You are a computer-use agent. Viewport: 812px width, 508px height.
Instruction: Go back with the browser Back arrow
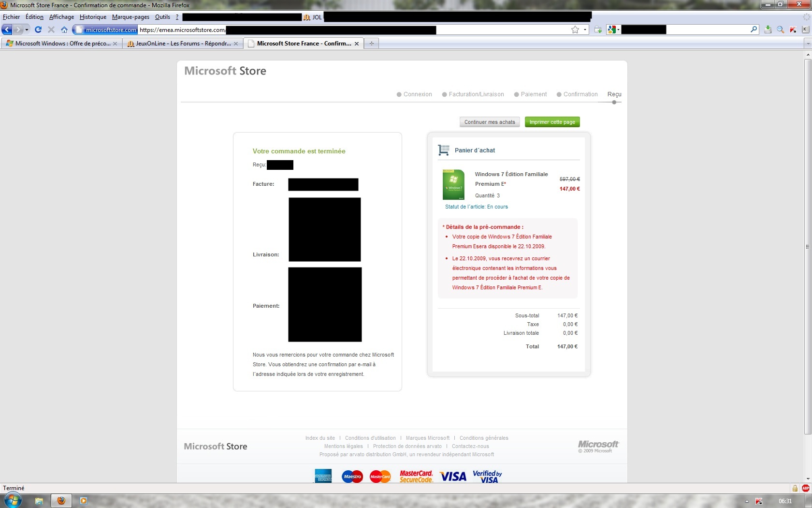pyautogui.click(x=7, y=30)
